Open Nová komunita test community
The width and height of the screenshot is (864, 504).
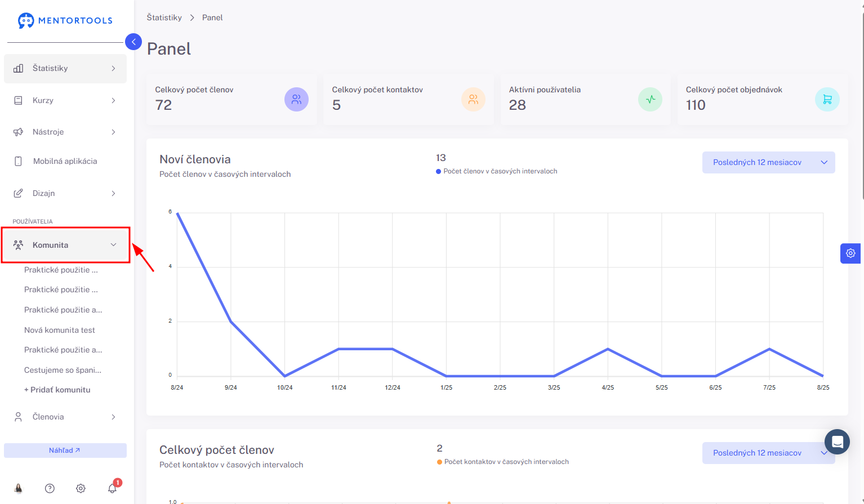(x=60, y=330)
